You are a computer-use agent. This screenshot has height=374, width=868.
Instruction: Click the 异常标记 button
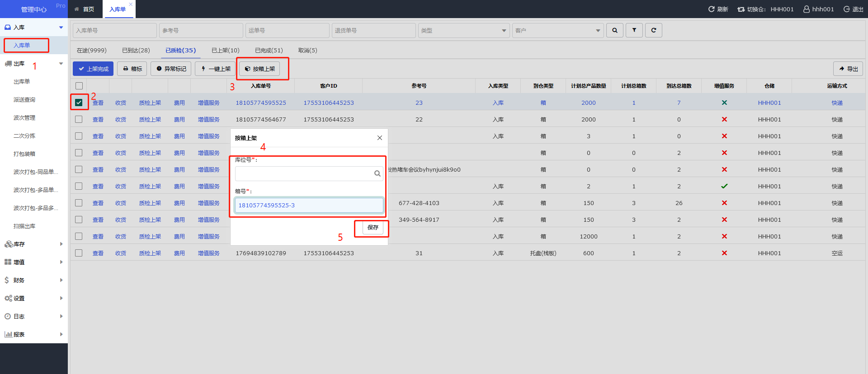[171, 69]
